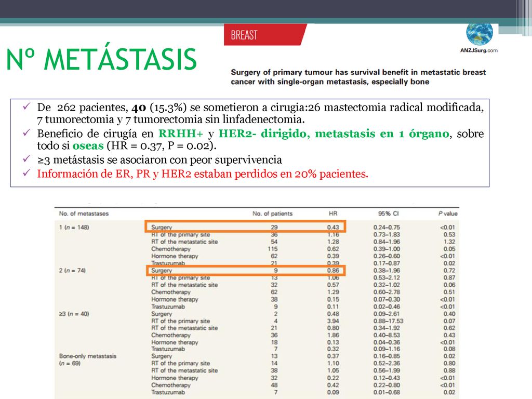This screenshot has width=532, height=399.
Task: Click the 'P value' column header
Action: tap(448, 214)
